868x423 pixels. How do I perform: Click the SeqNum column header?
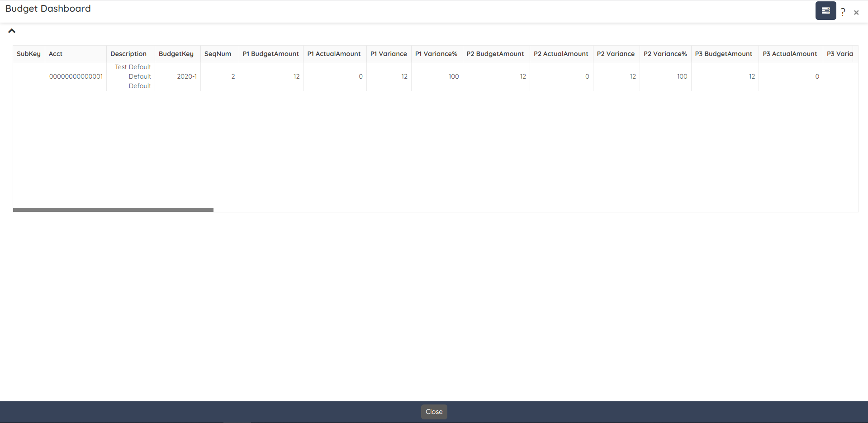218,54
